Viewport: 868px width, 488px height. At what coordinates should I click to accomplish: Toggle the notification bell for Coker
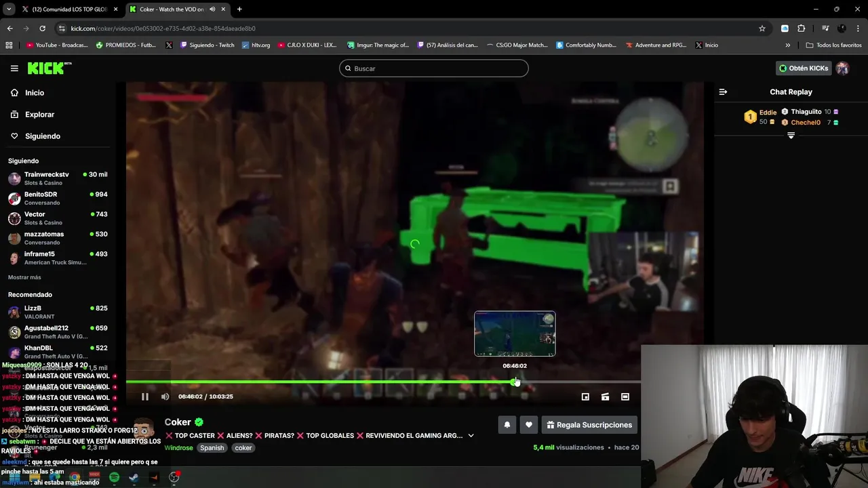coord(507,425)
